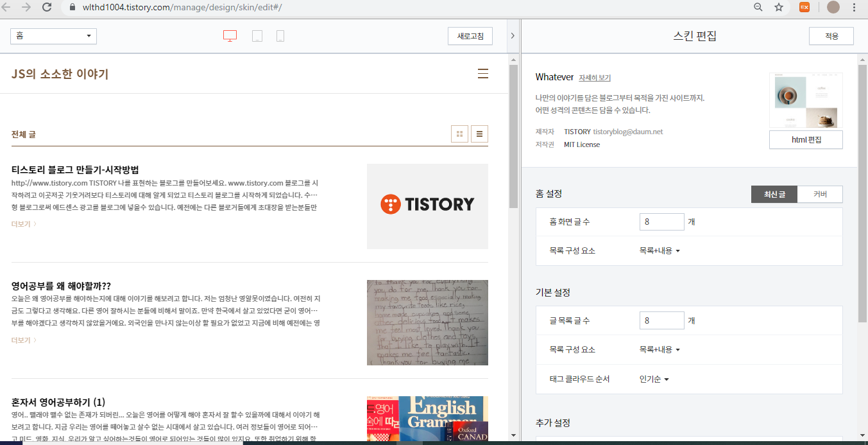Click the 태그 클라우드 순서 label
Viewport: 868px width, 445px height.
point(579,379)
